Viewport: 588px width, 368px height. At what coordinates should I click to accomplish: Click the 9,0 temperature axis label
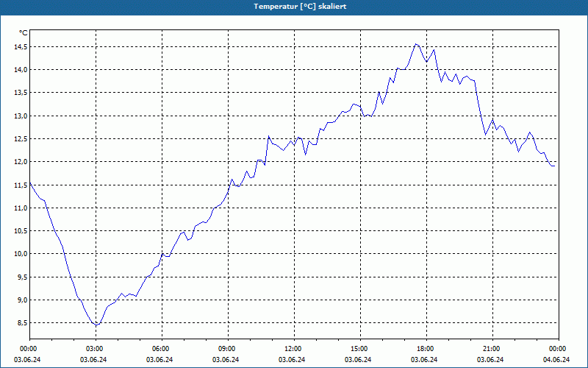coord(22,300)
